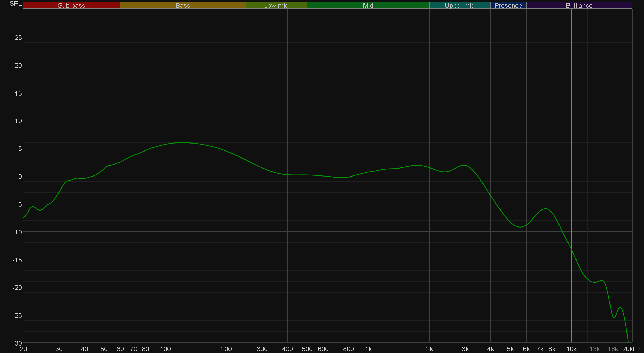Click the 25 dB SPL axis label
Viewport: 644px width, 353px height.
pos(18,38)
